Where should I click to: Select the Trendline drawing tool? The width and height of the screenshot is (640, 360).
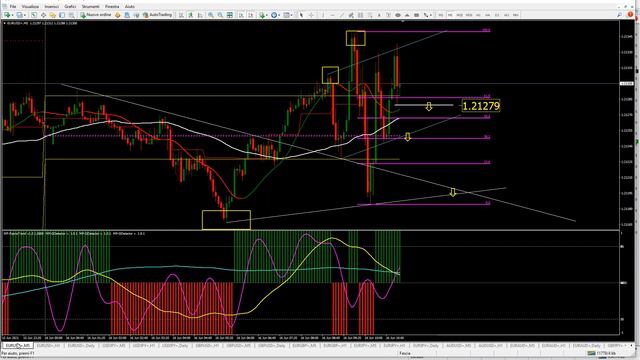(342, 15)
